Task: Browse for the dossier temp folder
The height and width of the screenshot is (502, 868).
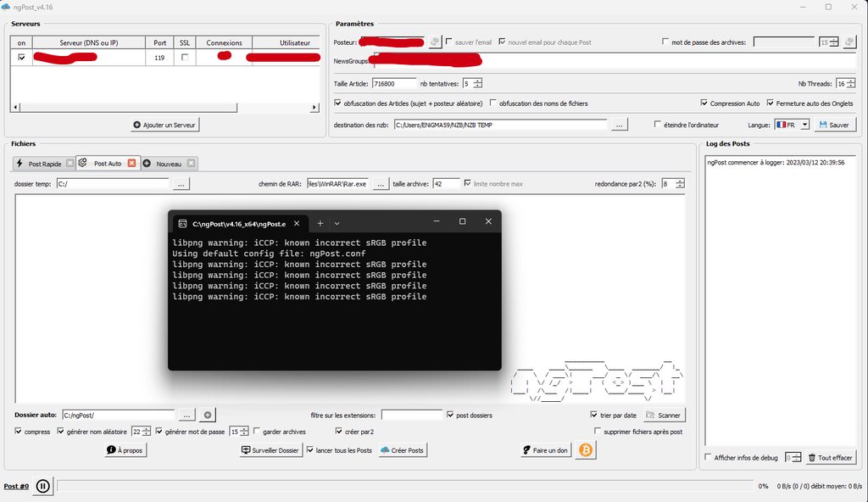Action: pyautogui.click(x=181, y=183)
